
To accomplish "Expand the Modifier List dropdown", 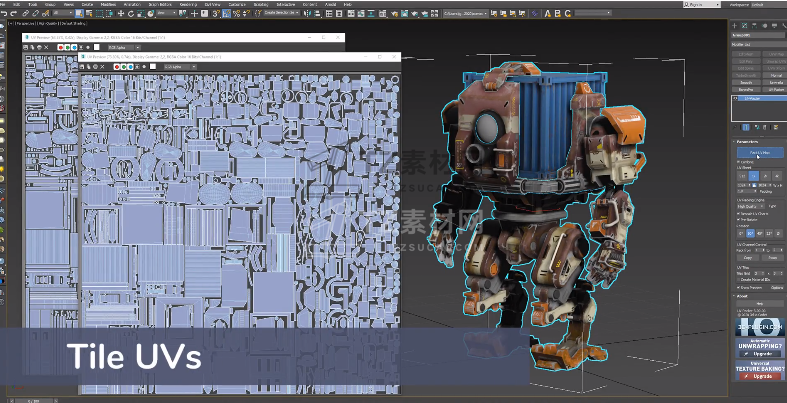I will [x=758, y=44].
